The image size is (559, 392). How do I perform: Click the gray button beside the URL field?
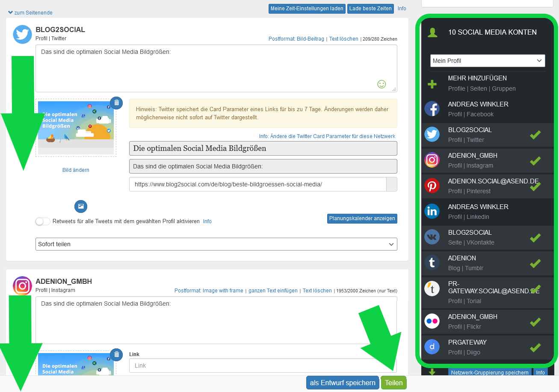(392, 184)
